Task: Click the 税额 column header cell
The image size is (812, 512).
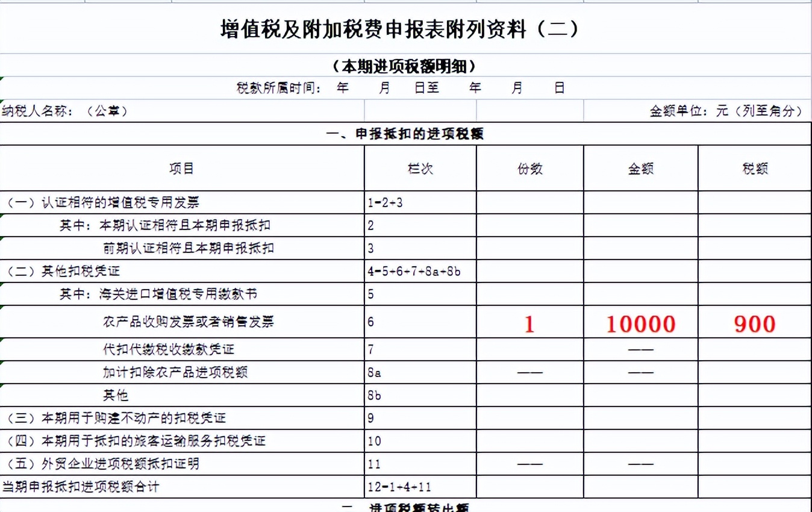Action: coord(754,168)
